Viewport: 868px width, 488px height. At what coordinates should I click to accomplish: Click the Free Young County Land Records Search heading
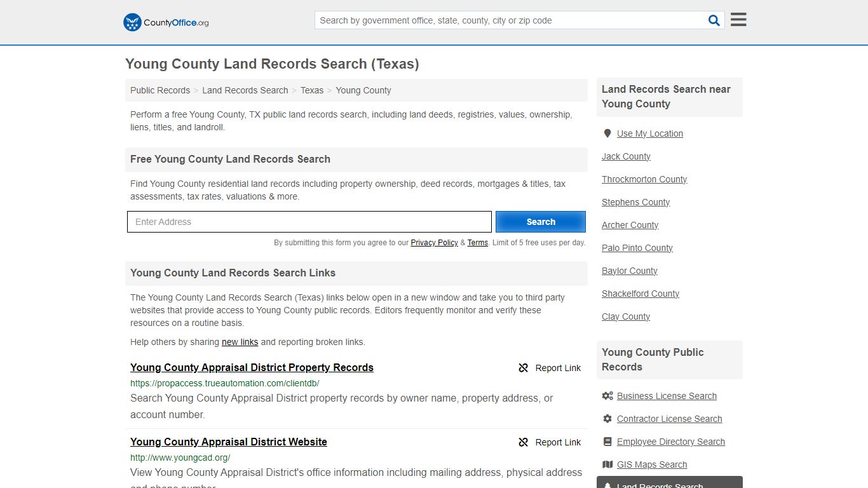230,159
